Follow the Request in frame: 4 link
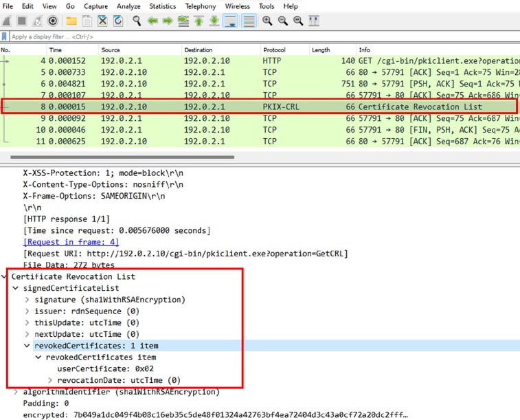 pos(71,242)
